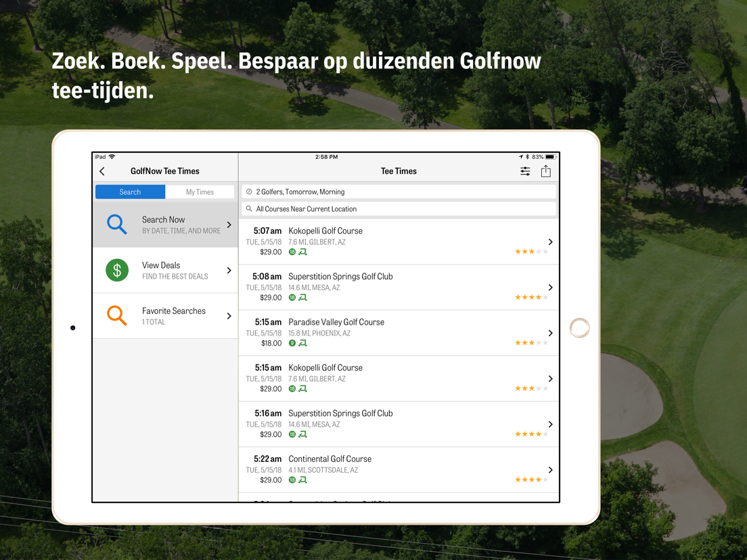Click 18-hole badge on 5:07 am Kokopelli
The height and width of the screenshot is (560, 747).
(292, 252)
